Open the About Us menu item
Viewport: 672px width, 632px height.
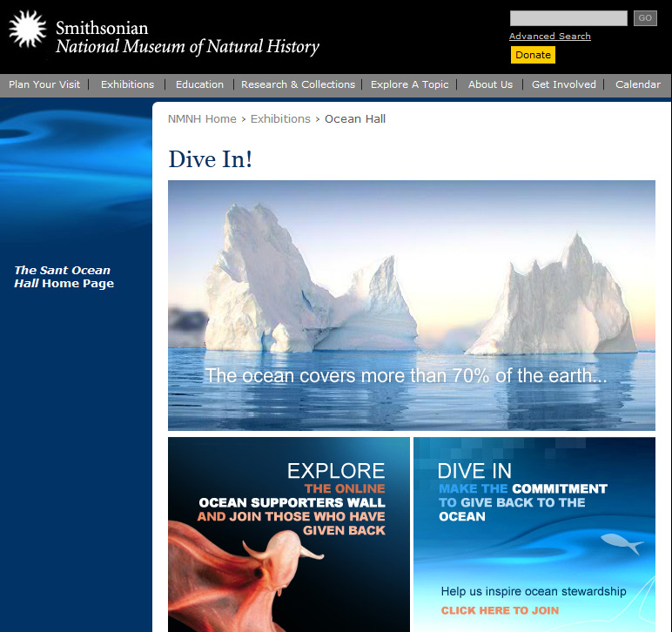(490, 84)
